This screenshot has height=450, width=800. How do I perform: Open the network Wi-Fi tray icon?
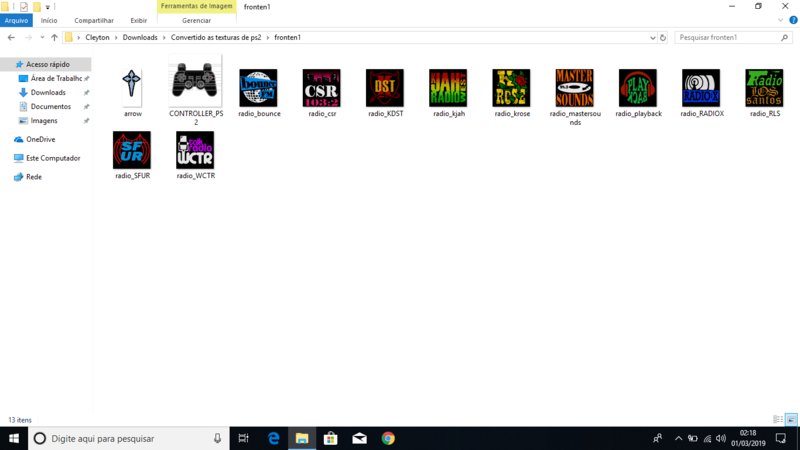(x=707, y=438)
